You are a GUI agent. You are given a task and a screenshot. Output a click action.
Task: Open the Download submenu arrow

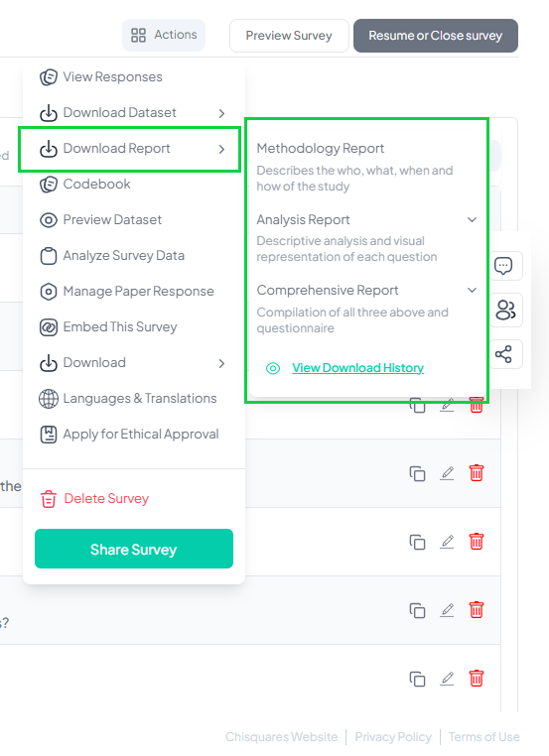(x=222, y=363)
